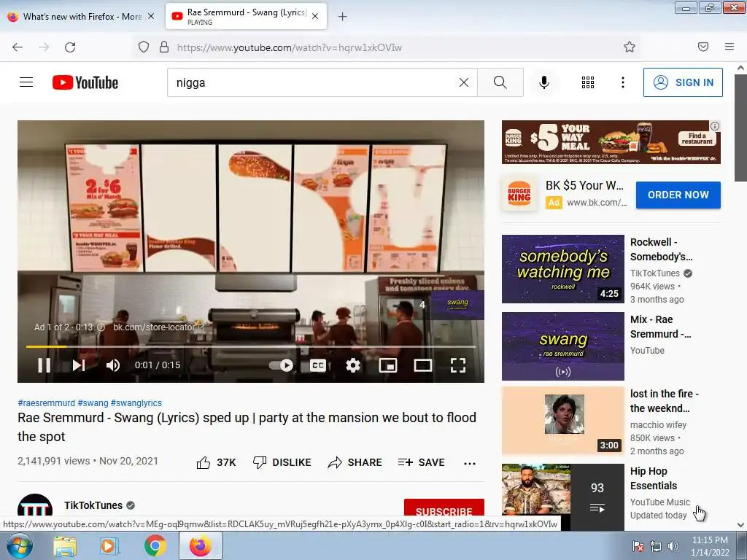Click the SUBSCRIBE button

(x=444, y=507)
